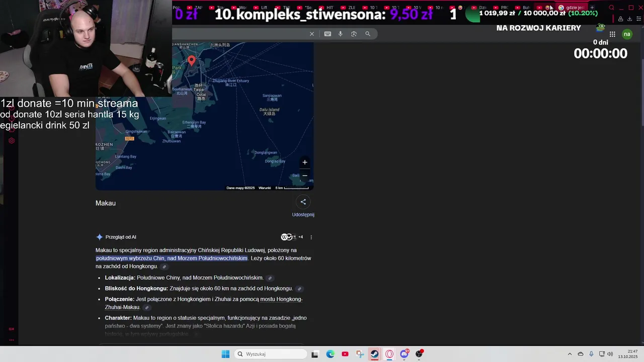Screen dimensions: 644x362
Task: Open Discord from the taskbar
Action: (404, 354)
